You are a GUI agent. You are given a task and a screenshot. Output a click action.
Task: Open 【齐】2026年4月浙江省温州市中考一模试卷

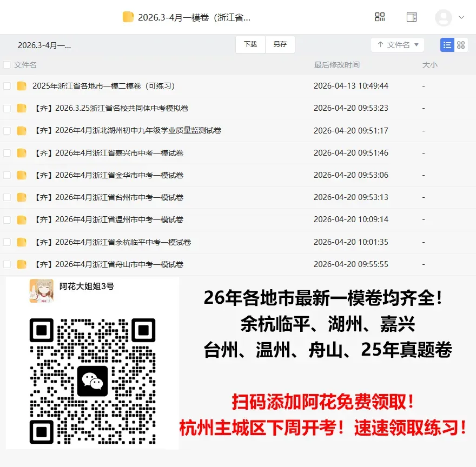coord(108,219)
